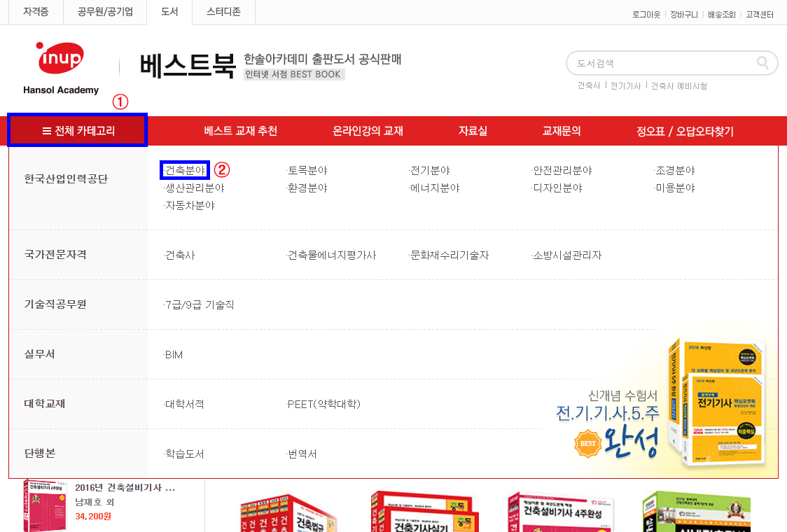This screenshot has height=532, width=787.
Task: Switch to the 공무원/공기업 tab
Action: tap(105, 11)
